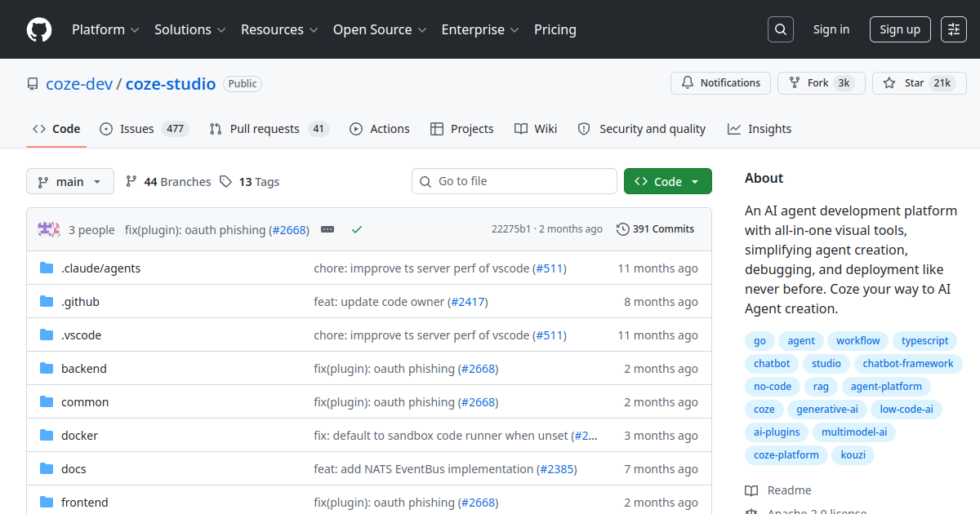
Task: Expand the Resources menu
Action: click(278, 29)
